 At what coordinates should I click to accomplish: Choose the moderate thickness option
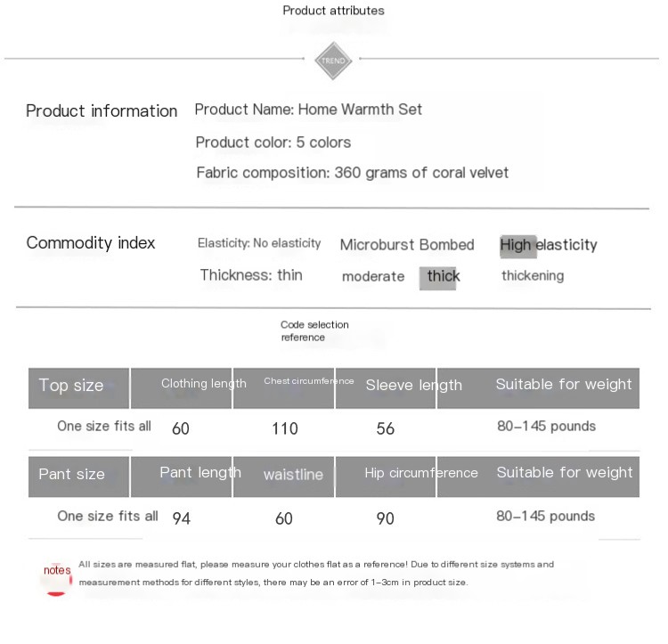[x=373, y=276]
